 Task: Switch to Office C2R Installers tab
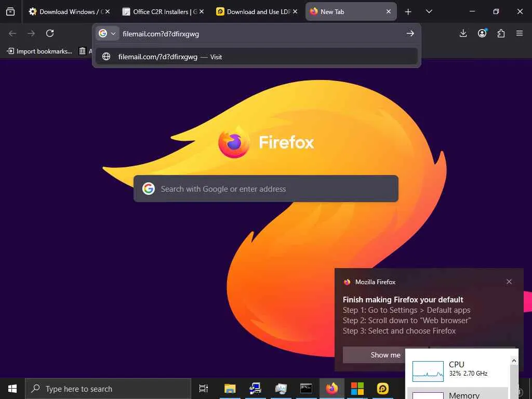point(163,11)
